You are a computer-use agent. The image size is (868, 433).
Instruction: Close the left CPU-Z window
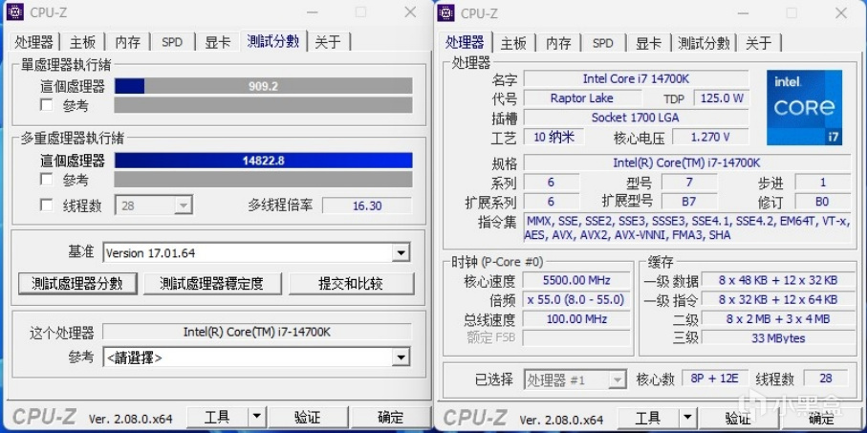click(410, 11)
